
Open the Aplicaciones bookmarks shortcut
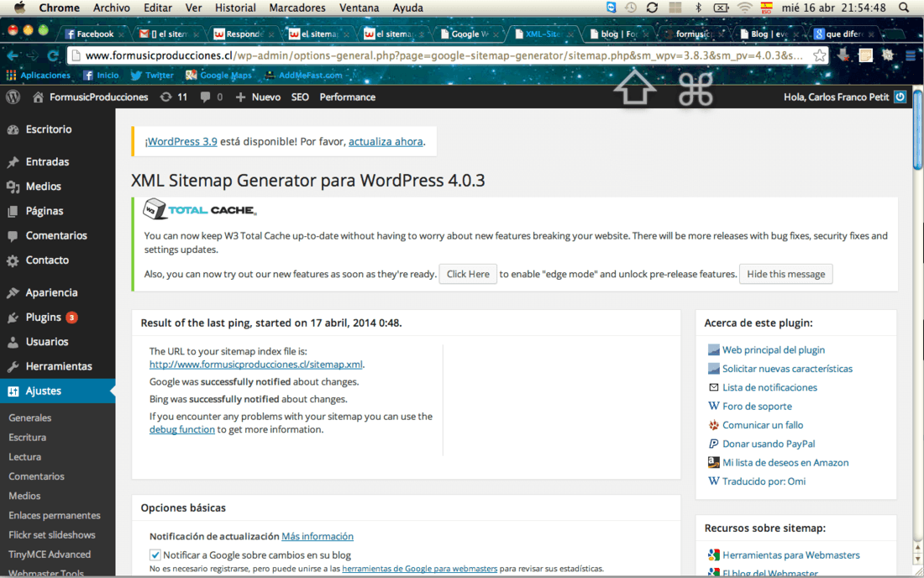coord(39,76)
